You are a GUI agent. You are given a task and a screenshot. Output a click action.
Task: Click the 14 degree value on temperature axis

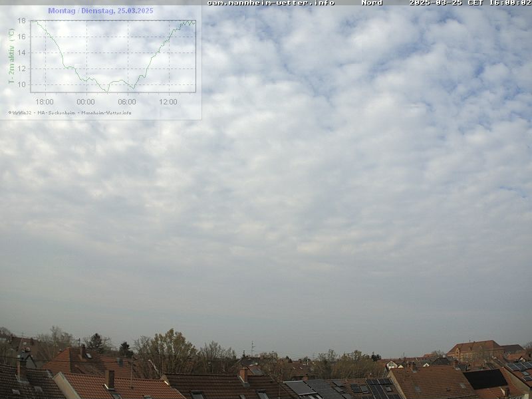point(21,53)
